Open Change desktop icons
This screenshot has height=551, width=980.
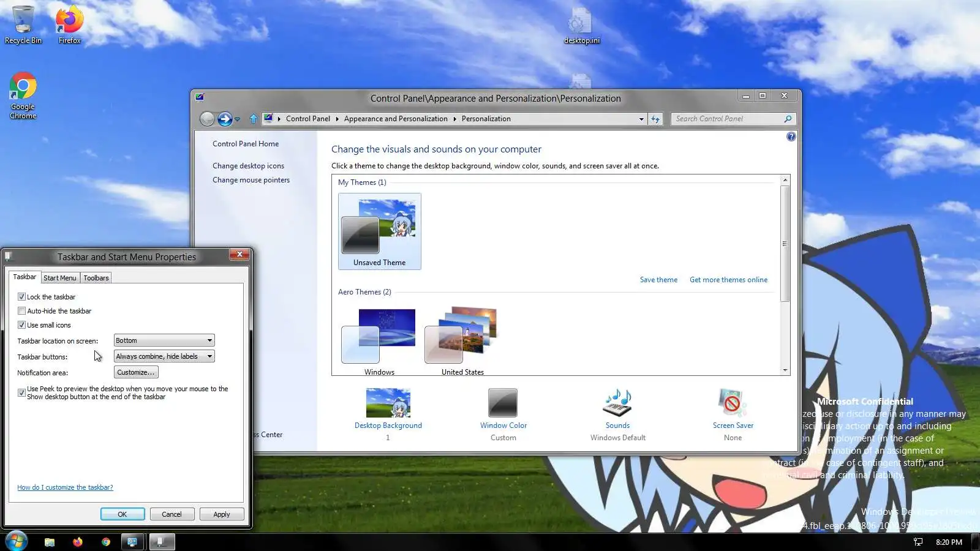pos(248,166)
